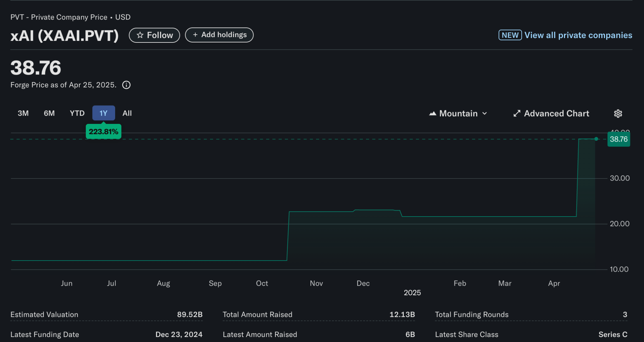Switch to the YTD range

[77, 113]
